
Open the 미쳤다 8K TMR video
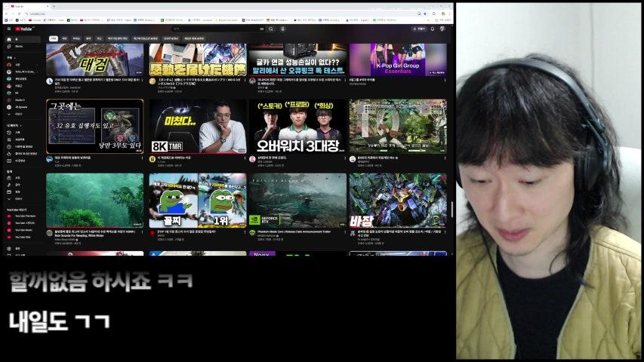click(198, 127)
